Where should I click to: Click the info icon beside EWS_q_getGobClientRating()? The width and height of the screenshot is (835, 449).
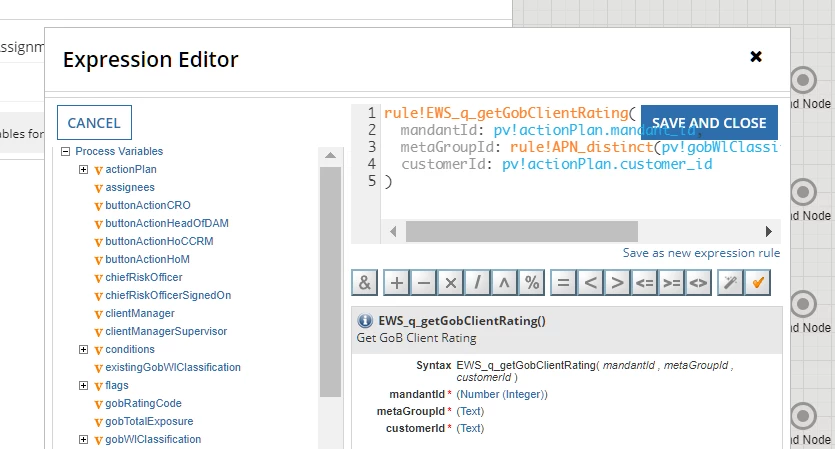click(365, 321)
